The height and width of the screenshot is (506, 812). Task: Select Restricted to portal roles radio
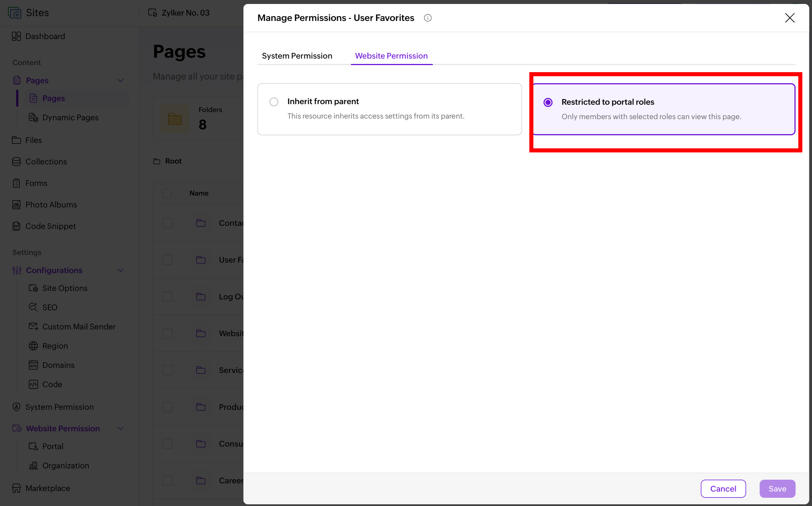pyautogui.click(x=548, y=102)
